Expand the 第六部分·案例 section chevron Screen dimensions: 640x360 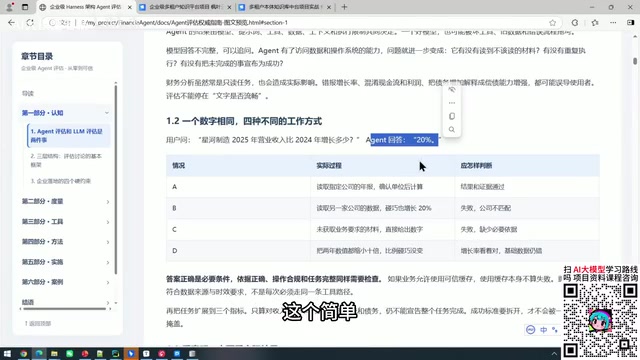108,282
